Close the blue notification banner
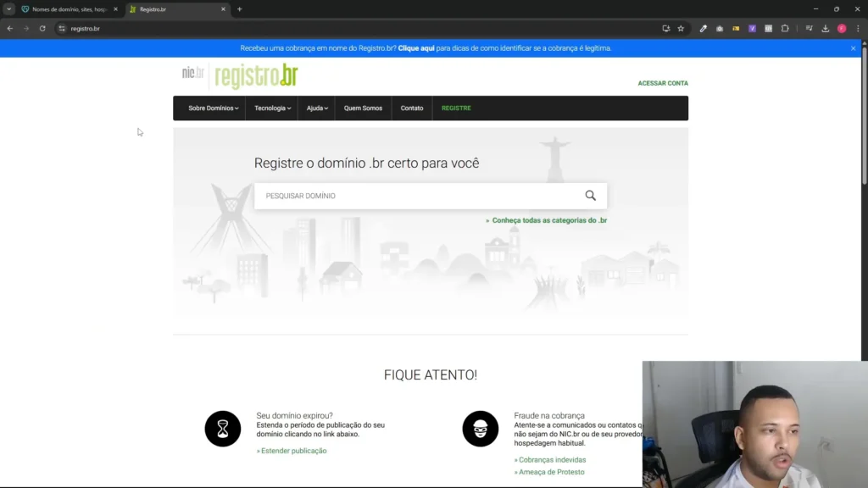This screenshot has height=488, width=868. click(853, 48)
